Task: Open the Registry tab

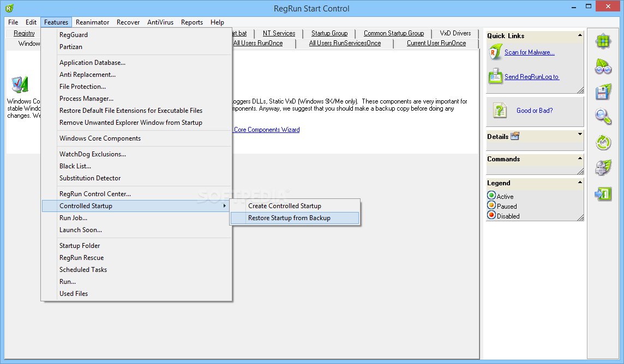Action: pyautogui.click(x=24, y=33)
